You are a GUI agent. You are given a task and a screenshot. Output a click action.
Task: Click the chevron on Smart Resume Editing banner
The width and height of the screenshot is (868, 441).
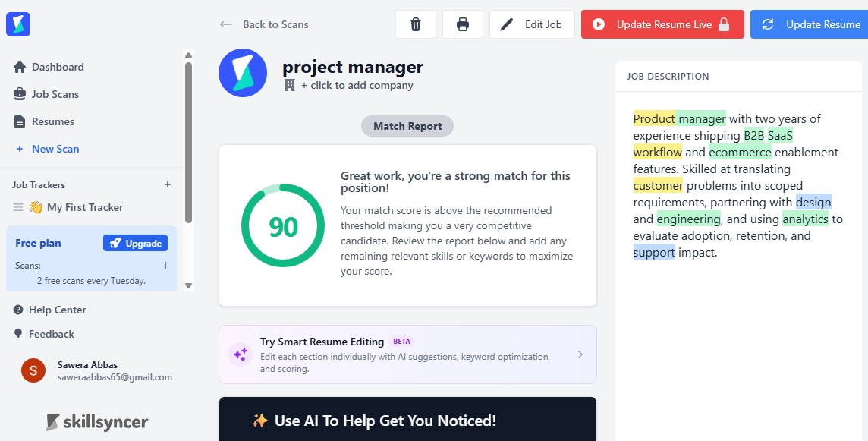coord(580,354)
